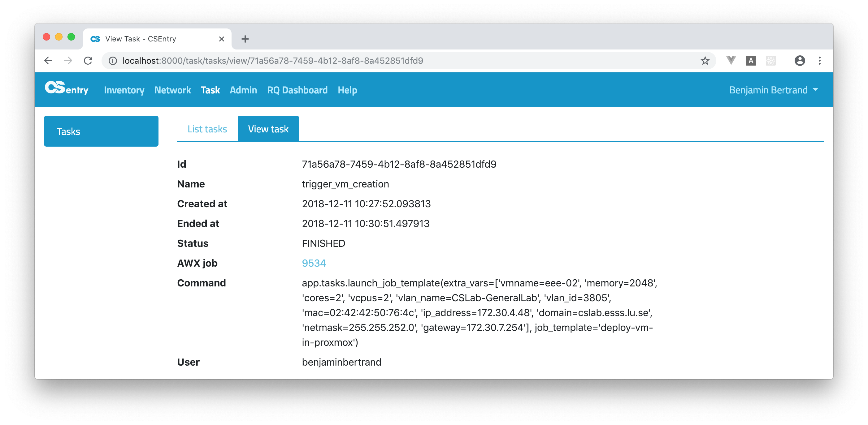
Task: Go to the Network section
Action: tap(172, 90)
